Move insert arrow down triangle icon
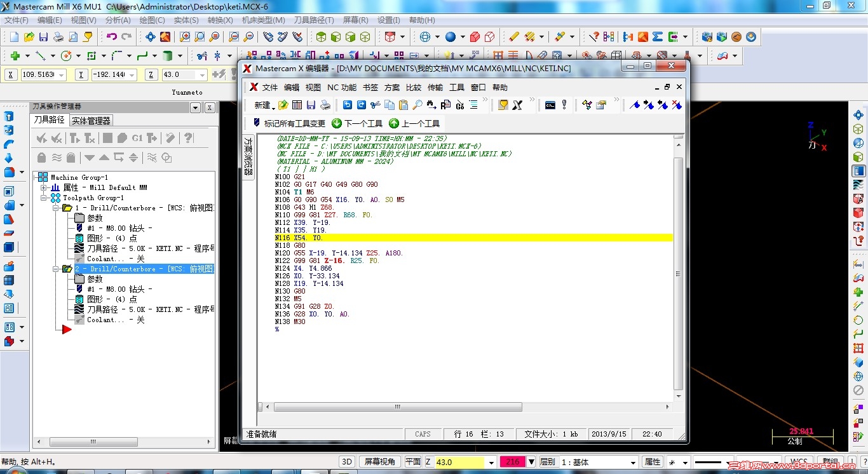The image size is (868, 474). pos(90,158)
